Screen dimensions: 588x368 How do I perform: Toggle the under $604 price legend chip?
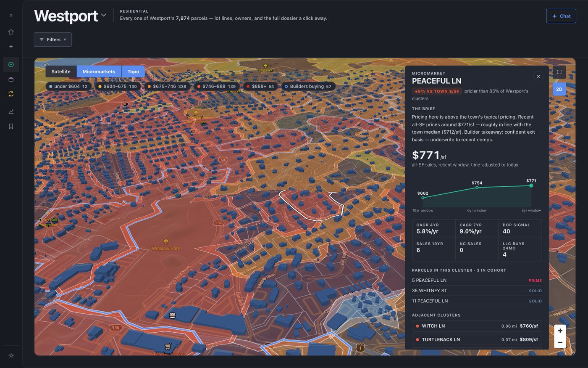pos(68,87)
